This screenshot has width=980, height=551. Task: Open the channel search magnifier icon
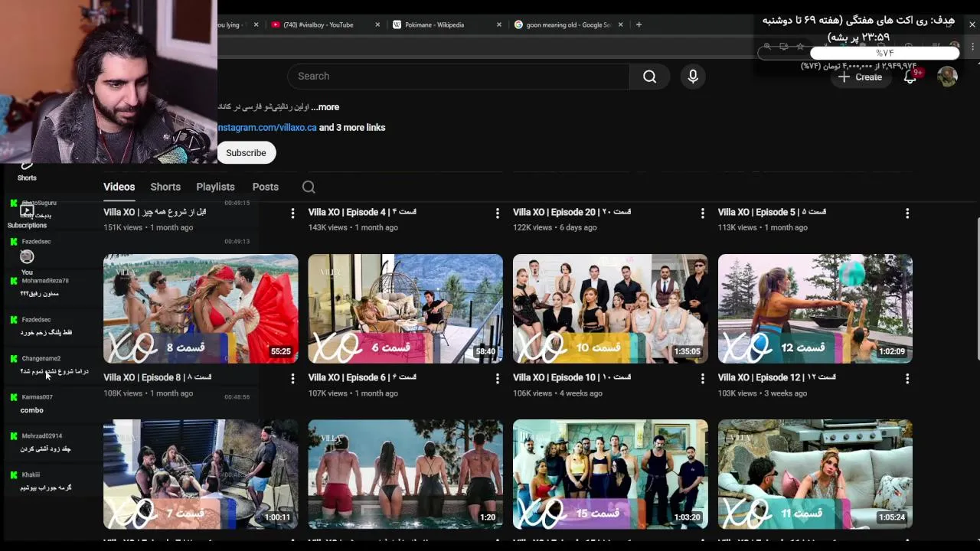tap(309, 187)
